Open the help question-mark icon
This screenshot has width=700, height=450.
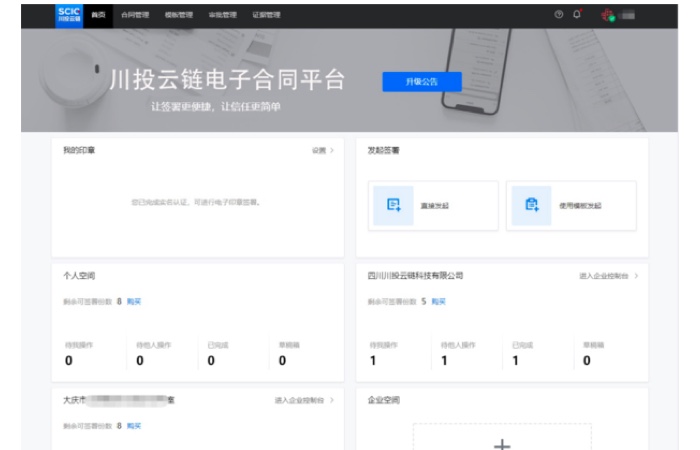(x=558, y=14)
